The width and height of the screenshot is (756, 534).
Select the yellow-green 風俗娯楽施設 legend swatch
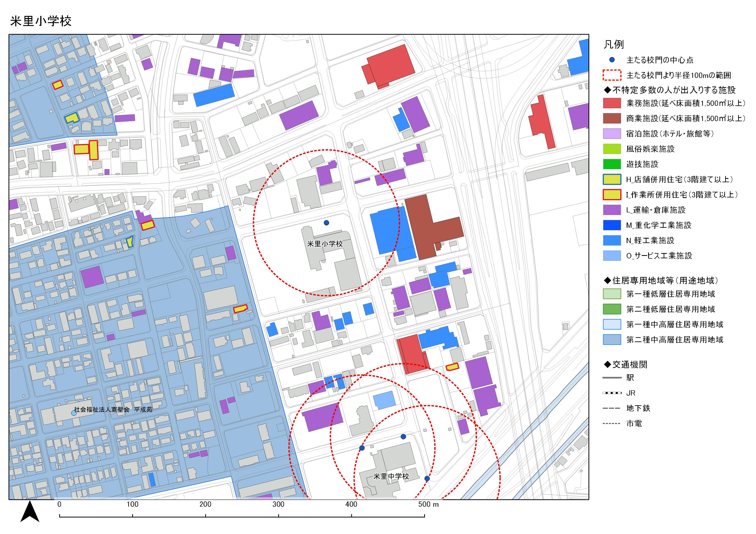[x=612, y=149]
